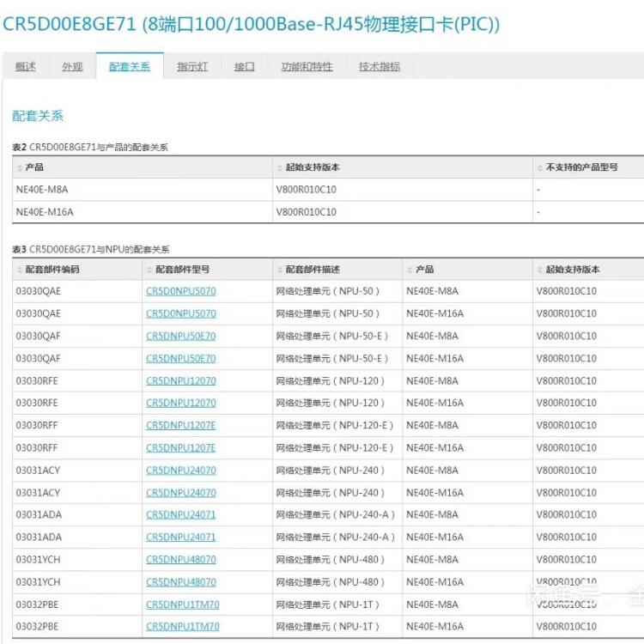Click 网络处理单元（NPU-240）in NE40E-M16A row

pos(331,493)
